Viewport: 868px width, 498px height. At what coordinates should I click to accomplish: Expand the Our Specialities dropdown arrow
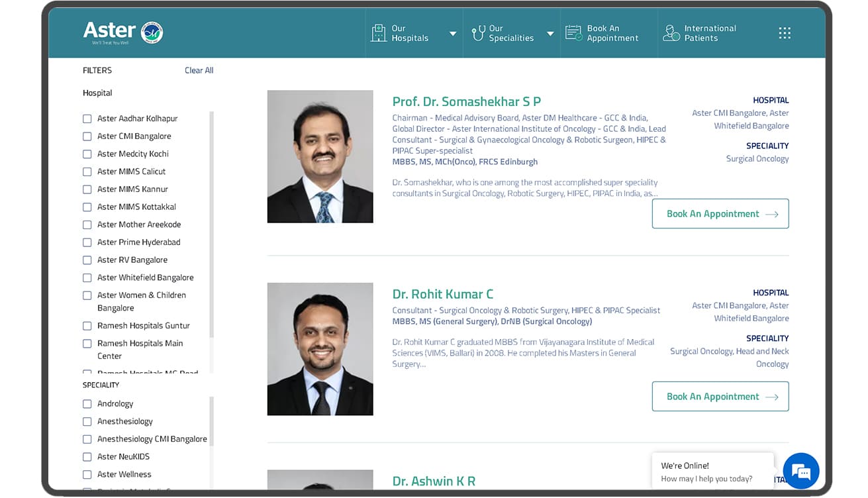point(550,34)
